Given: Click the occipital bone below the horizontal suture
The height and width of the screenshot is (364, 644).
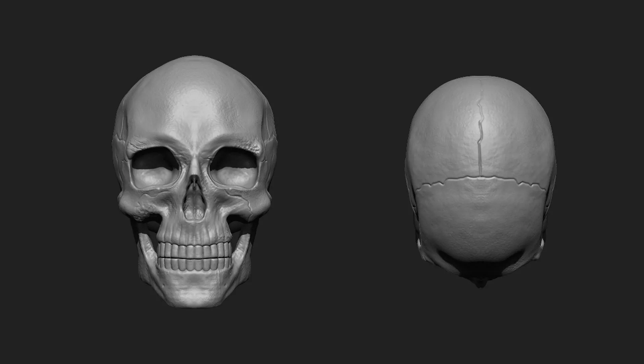Looking at the screenshot, I should (480, 218).
